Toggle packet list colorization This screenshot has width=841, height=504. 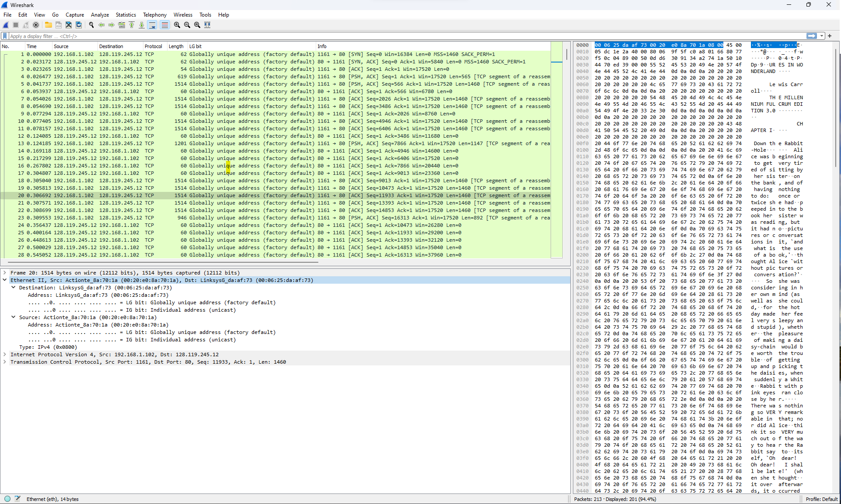click(164, 25)
